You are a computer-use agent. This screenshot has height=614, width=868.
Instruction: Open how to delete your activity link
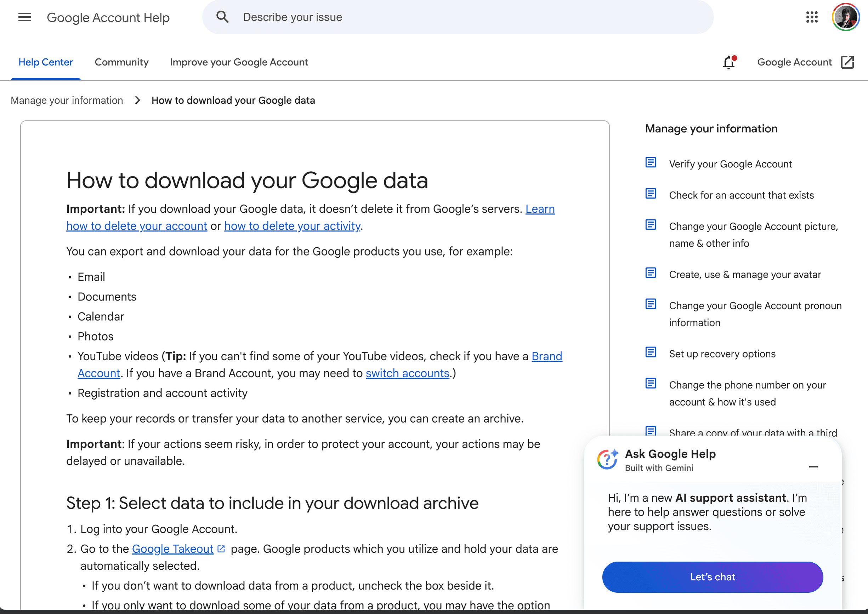(292, 226)
